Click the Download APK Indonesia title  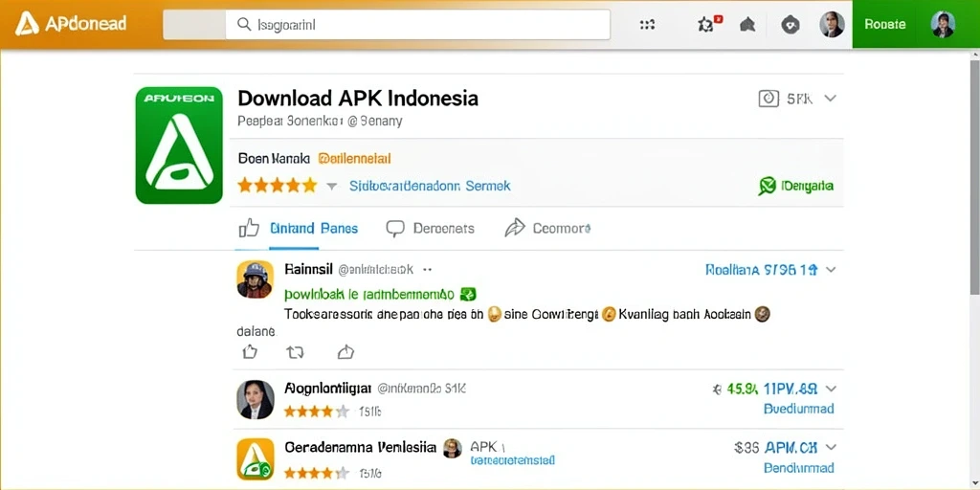click(x=358, y=99)
